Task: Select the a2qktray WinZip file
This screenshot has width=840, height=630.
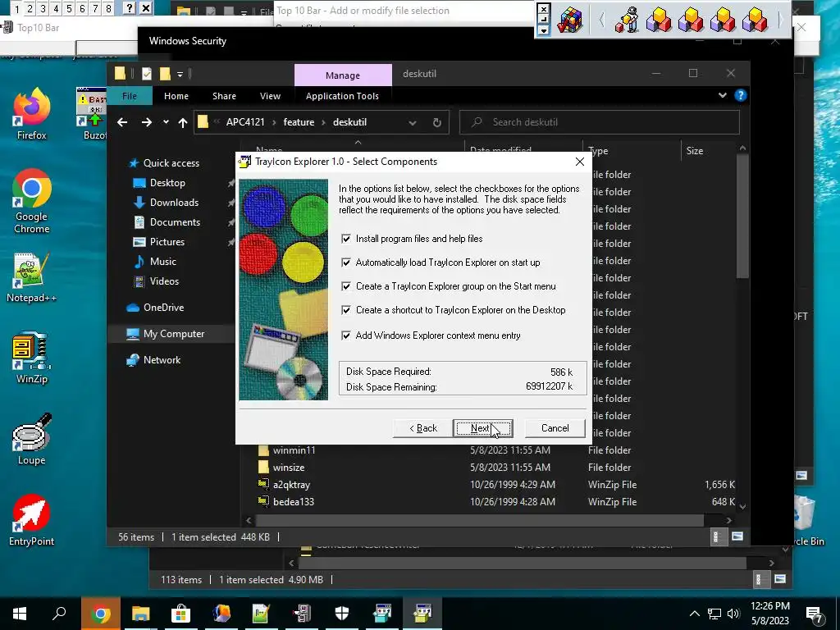Action: click(x=291, y=485)
